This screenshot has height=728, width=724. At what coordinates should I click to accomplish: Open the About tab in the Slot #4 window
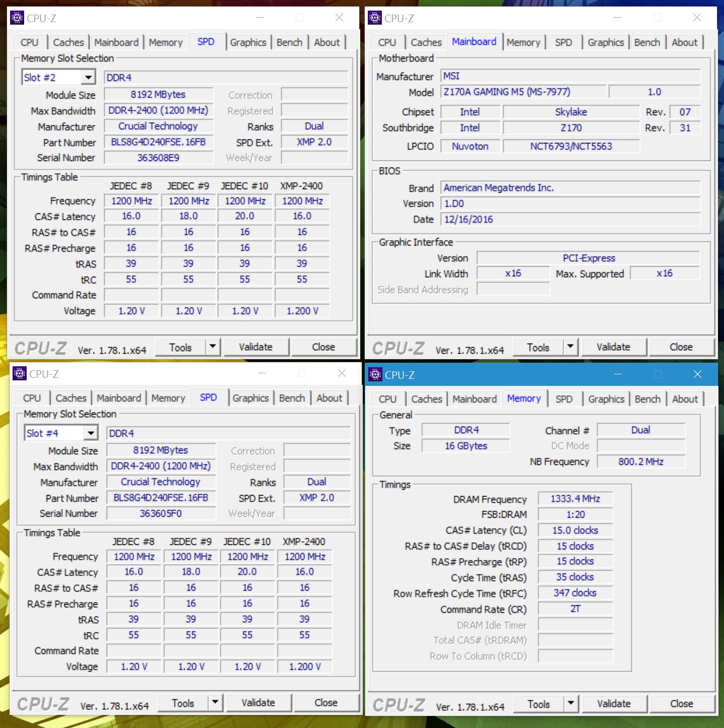click(x=330, y=398)
